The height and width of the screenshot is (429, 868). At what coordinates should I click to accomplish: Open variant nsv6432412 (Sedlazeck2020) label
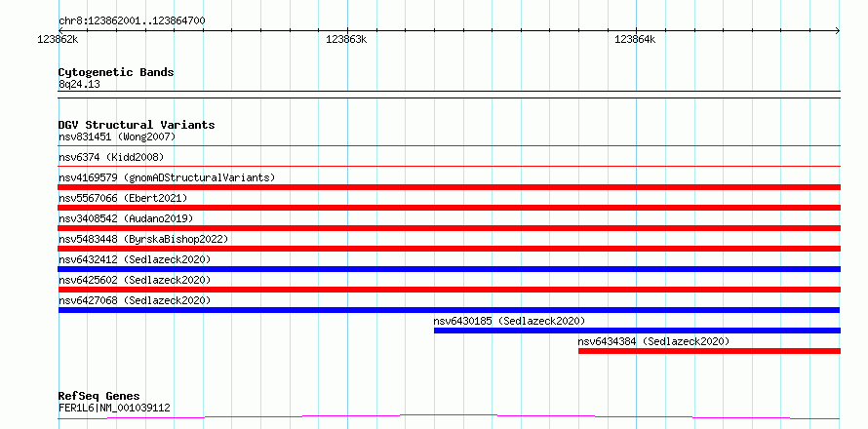pos(135,259)
